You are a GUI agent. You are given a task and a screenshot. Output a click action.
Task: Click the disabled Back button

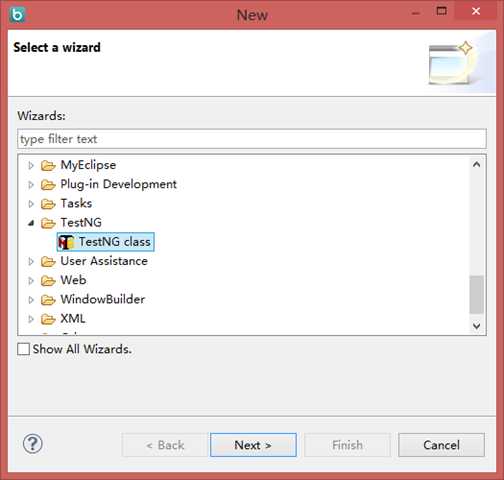click(x=165, y=445)
